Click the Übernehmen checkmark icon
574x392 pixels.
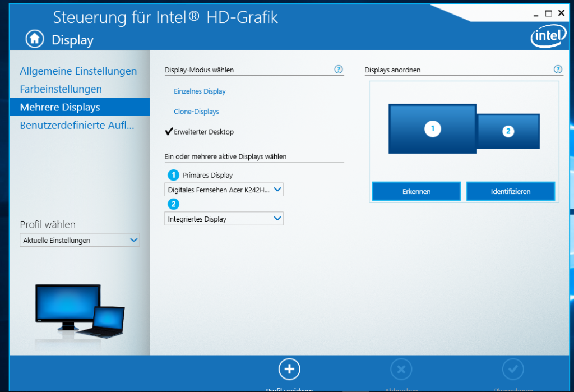[513, 370]
